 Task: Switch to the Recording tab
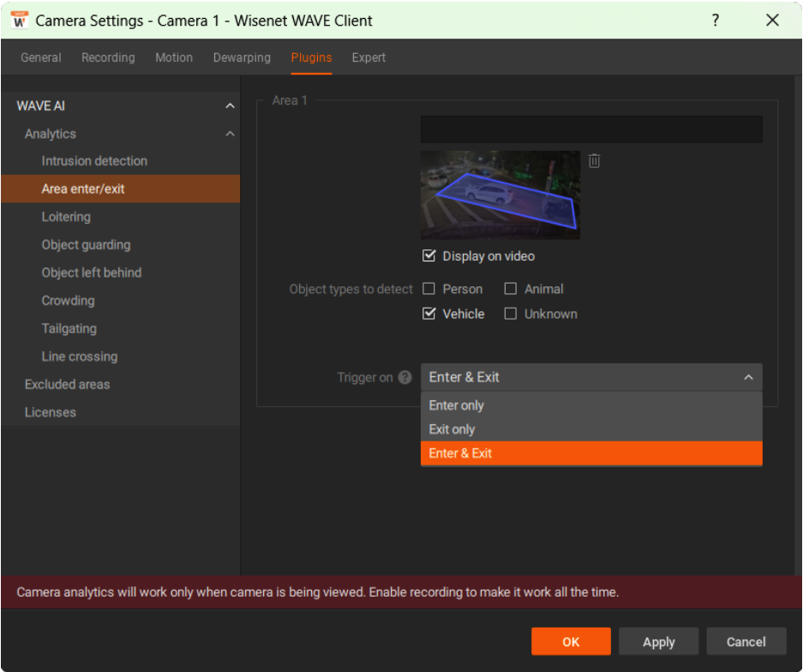coord(108,57)
